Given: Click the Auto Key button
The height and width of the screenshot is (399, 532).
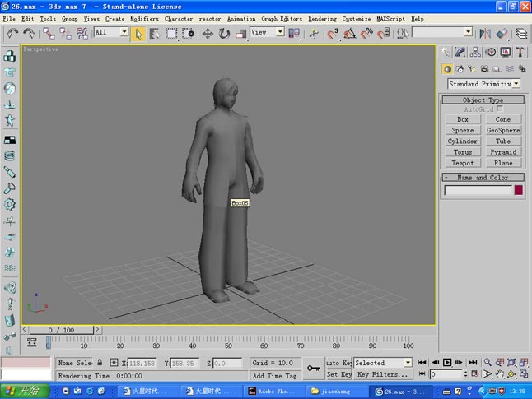Looking at the screenshot, I should [x=338, y=363].
